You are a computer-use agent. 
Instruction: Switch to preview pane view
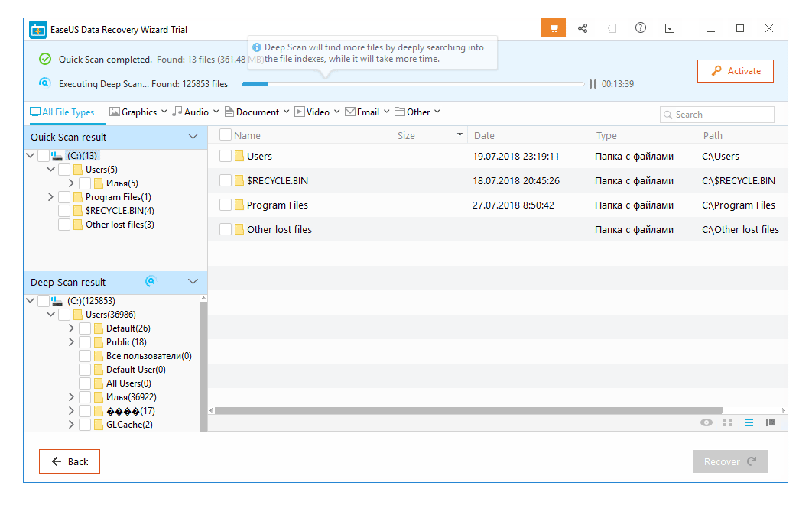(771, 422)
